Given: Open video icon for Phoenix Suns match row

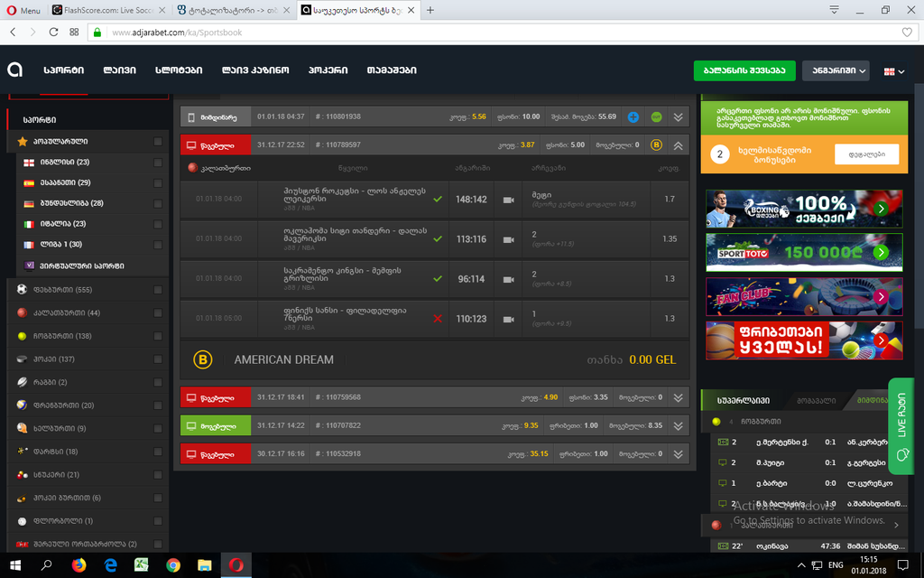Looking at the screenshot, I should click(x=508, y=319).
